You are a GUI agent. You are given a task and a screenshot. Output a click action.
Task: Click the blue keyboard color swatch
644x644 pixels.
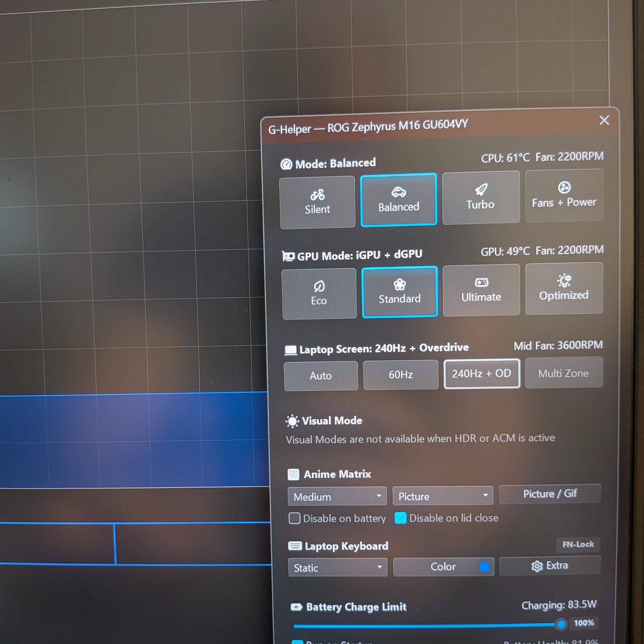coord(484,566)
